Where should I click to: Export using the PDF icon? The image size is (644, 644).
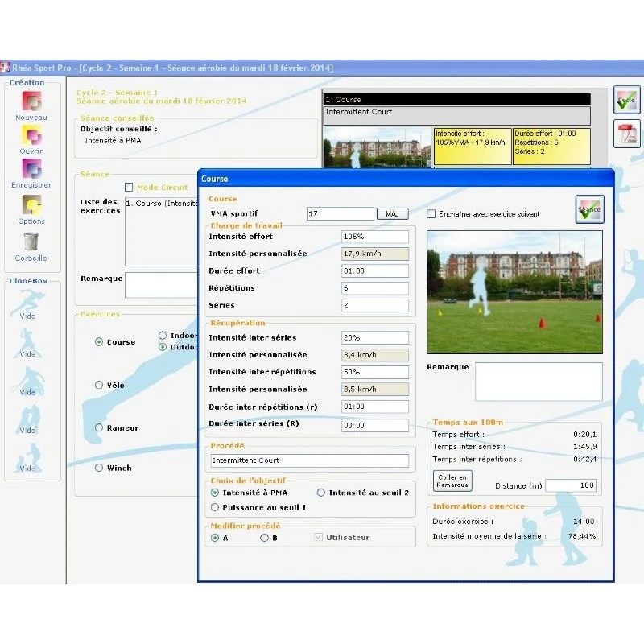click(x=627, y=134)
